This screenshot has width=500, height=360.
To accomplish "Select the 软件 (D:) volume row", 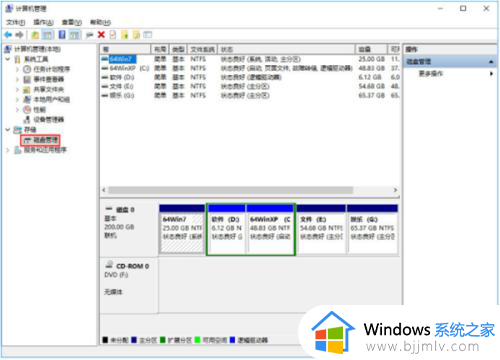I will [x=250, y=77].
